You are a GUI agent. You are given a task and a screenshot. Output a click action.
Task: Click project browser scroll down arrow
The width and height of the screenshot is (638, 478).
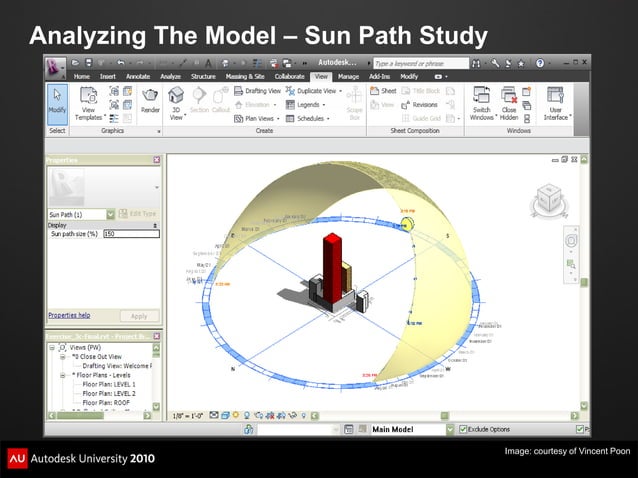tap(156, 406)
